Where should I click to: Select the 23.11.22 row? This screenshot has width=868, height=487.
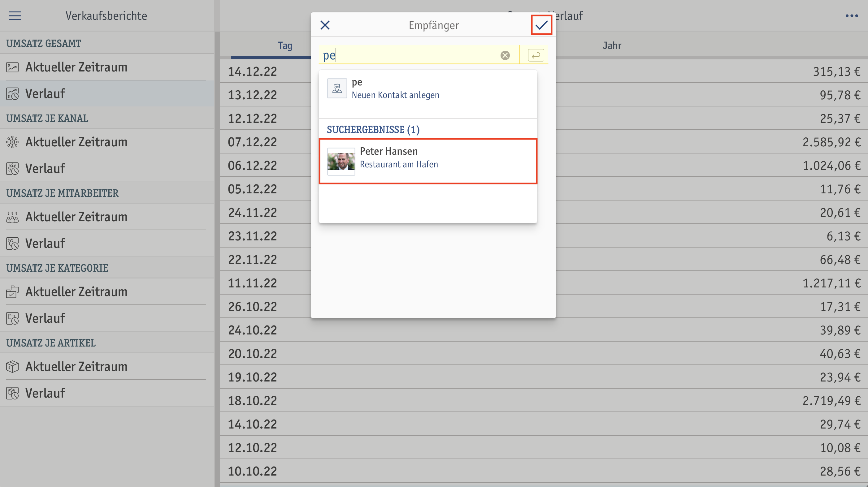click(x=544, y=236)
